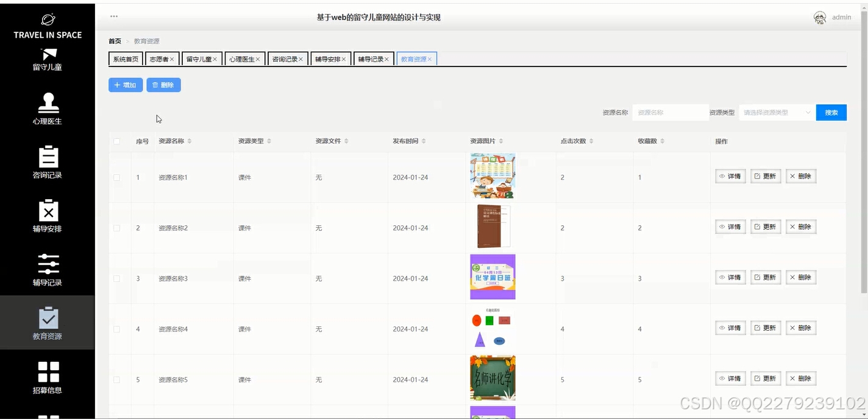
Task: Check the box for row 资源名称4
Action: pyautogui.click(x=117, y=329)
